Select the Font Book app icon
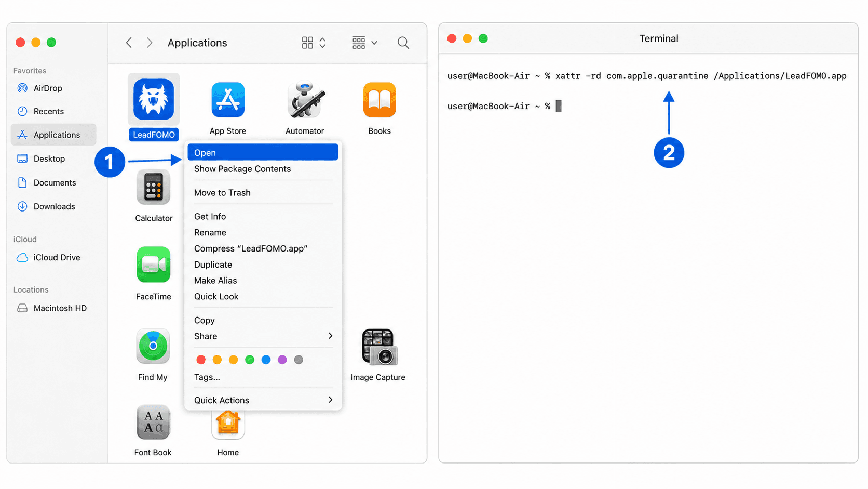Image resolution: width=868 pixels, height=489 pixels. point(154,422)
